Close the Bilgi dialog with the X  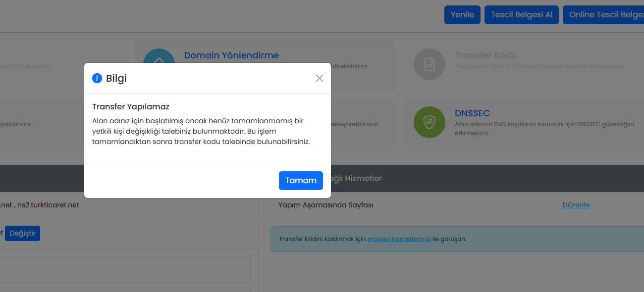(x=320, y=78)
